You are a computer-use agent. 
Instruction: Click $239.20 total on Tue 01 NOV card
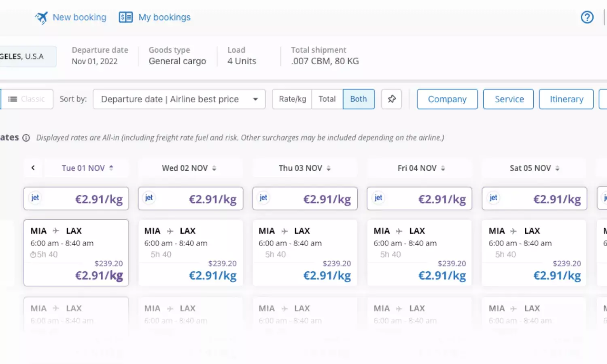click(x=108, y=264)
